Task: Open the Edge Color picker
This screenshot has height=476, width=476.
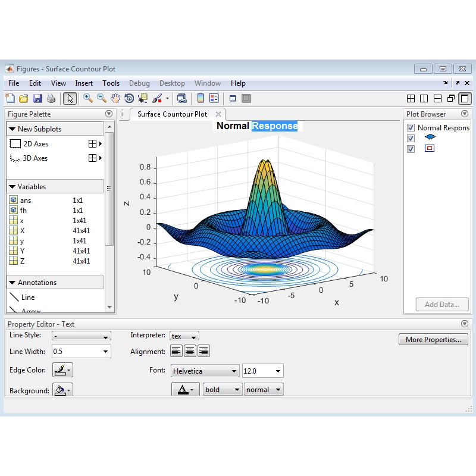Action: tap(62, 371)
